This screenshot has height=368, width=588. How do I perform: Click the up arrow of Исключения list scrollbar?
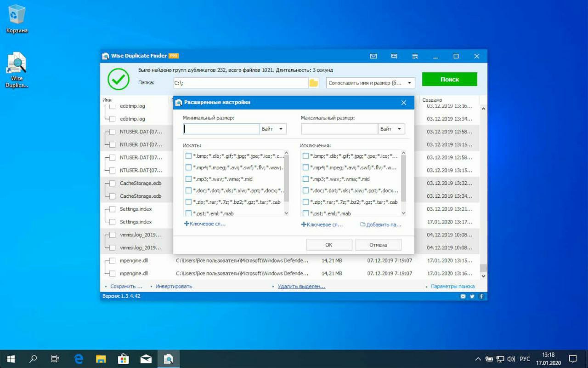[x=403, y=153]
